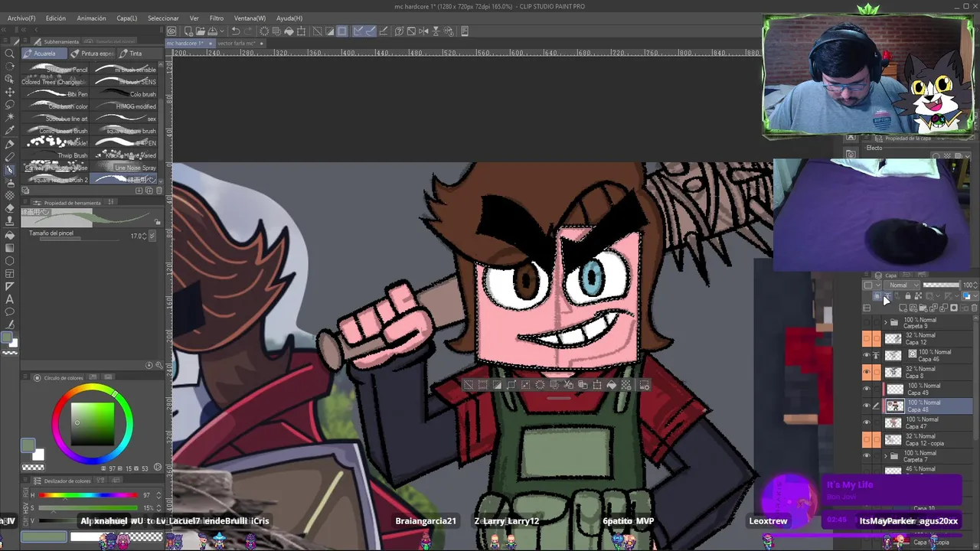The height and width of the screenshot is (551, 980).
Task: Select the Eyedropper tool
Action: tap(10, 130)
